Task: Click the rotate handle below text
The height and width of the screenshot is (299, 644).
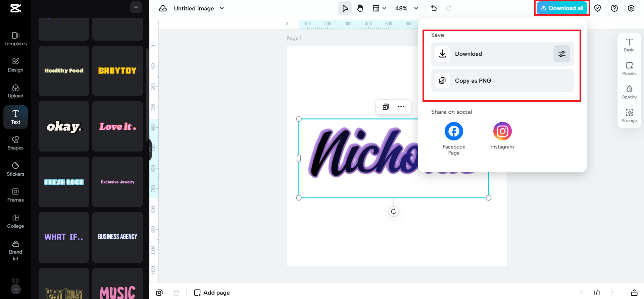Action: coord(394,211)
